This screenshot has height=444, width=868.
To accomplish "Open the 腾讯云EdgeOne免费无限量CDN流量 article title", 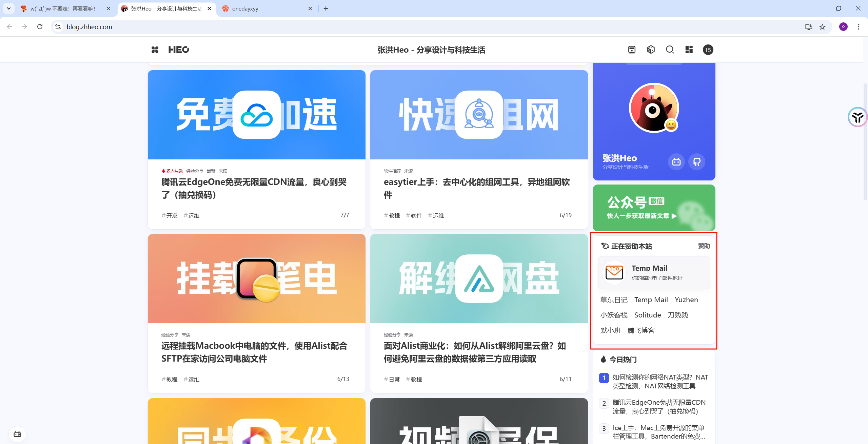I will (254, 189).
